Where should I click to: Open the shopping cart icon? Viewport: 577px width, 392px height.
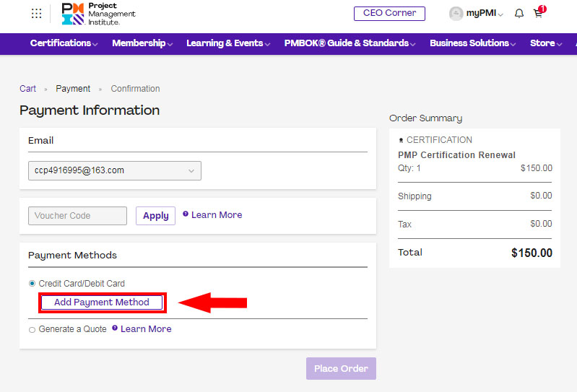[539, 12]
